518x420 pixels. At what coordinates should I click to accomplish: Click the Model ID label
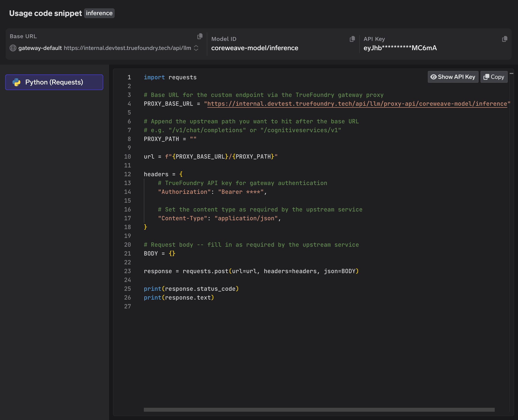(x=224, y=39)
